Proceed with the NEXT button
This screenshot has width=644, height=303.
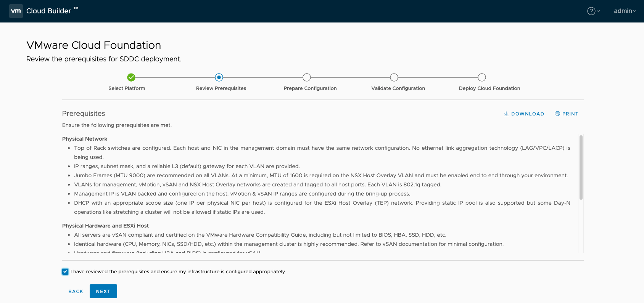click(x=103, y=291)
